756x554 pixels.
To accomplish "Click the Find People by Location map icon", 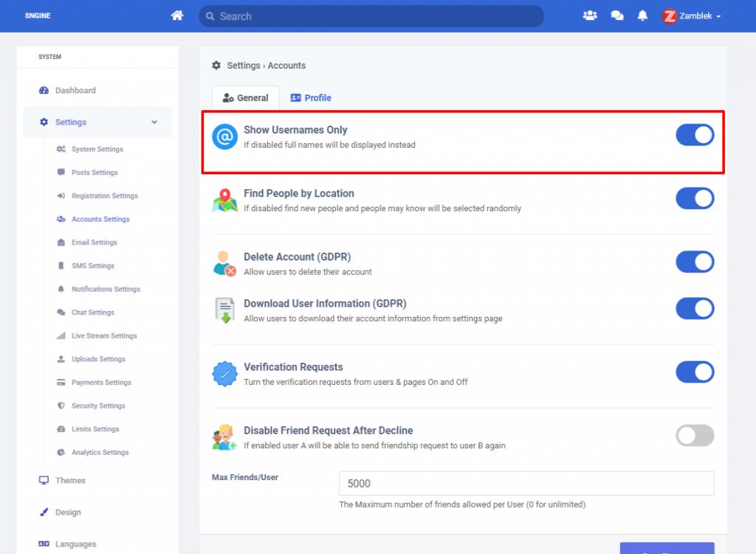I will tap(224, 200).
